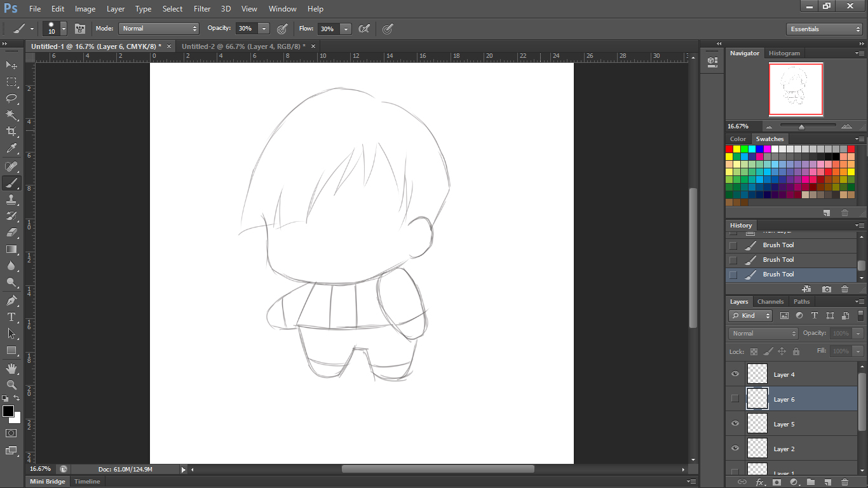The width and height of the screenshot is (868, 488).
Task: Hide the Layer 4 layer
Action: [x=735, y=374]
